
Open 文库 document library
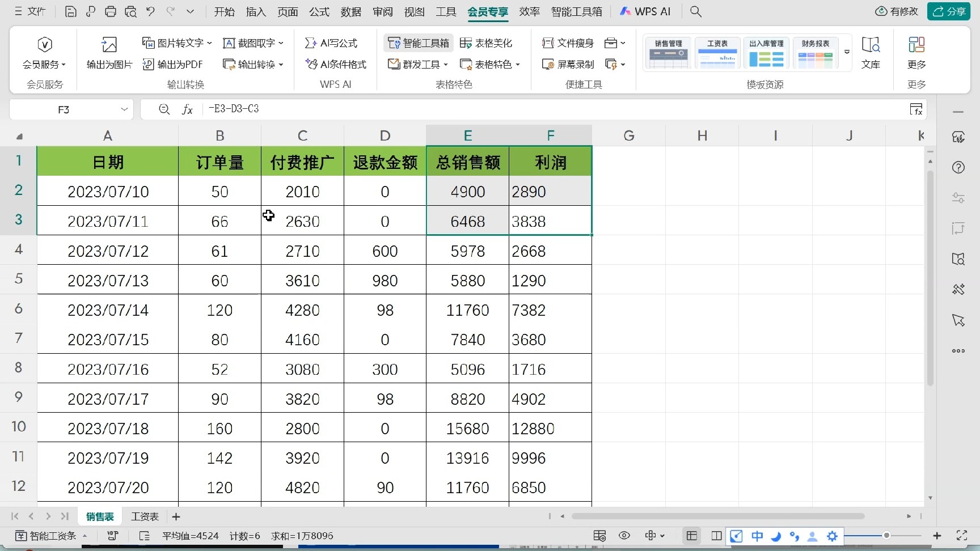(871, 53)
